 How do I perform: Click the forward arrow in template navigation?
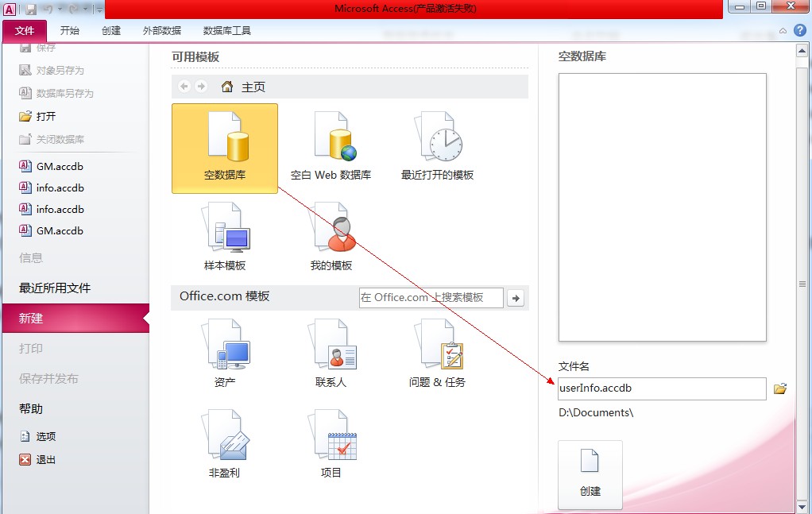(x=201, y=87)
